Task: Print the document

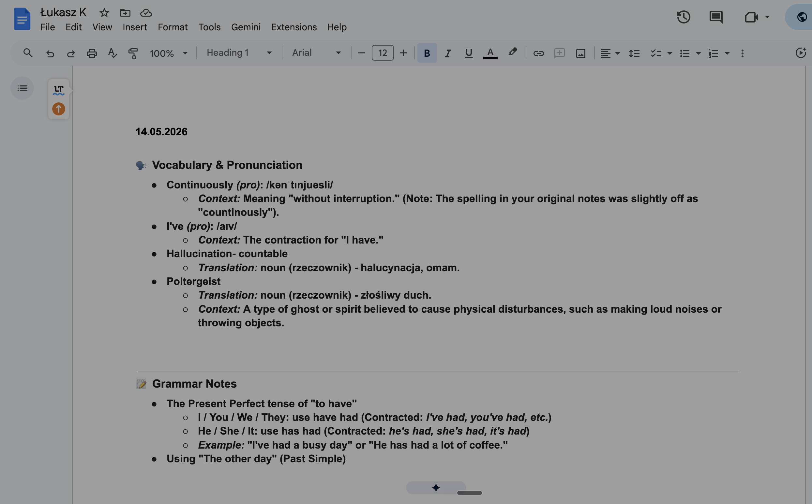Action: pyautogui.click(x=92, y=53)
